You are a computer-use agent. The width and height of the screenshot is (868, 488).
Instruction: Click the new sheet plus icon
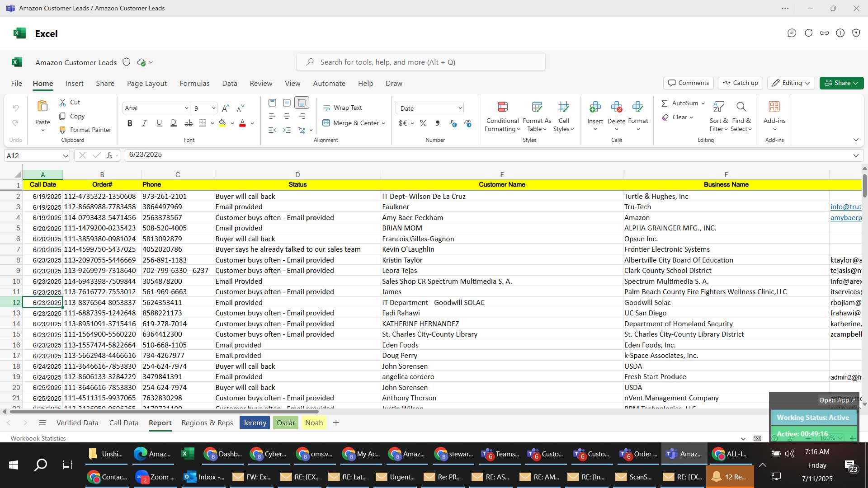coord(336,422)
